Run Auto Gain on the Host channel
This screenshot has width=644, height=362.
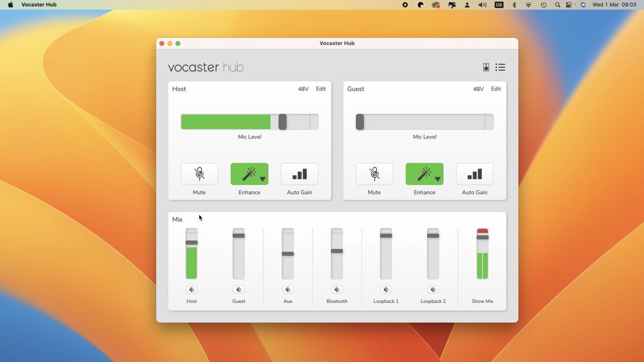coord(299,174)
